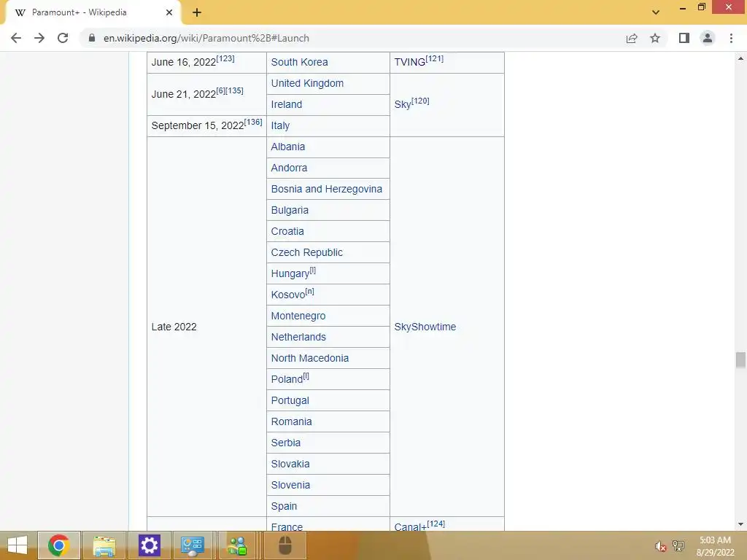
Task: Open the United Kingdom link
Action: (x=307, y=83)
